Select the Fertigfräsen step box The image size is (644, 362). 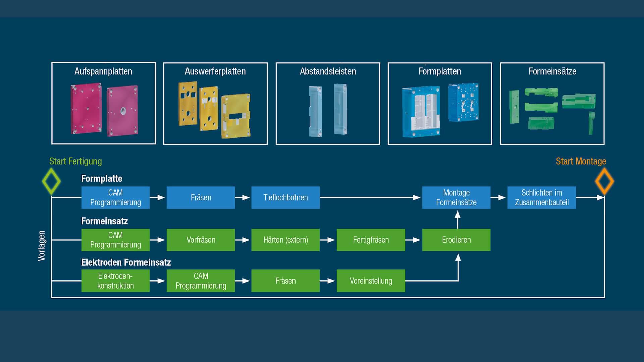click(371, 240)
